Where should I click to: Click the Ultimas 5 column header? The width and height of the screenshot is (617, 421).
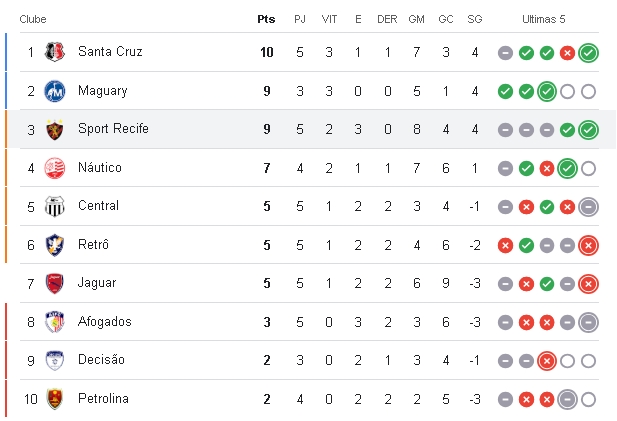(543, 19)
